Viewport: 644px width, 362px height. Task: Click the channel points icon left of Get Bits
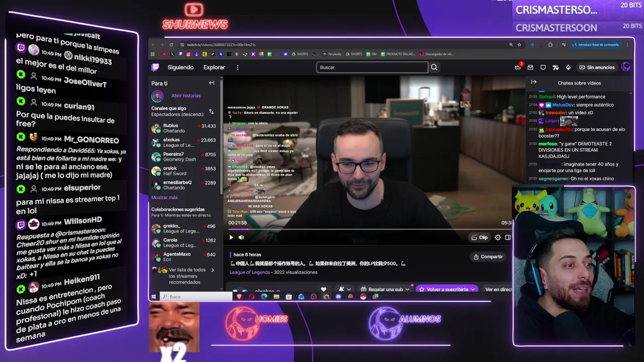[555, 67]
